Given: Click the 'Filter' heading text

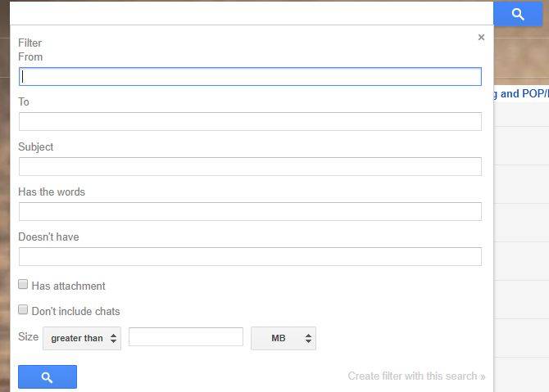Looking at the screenshot, I should (29, 43).
